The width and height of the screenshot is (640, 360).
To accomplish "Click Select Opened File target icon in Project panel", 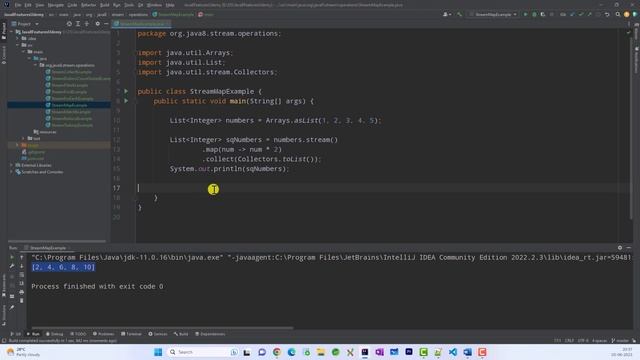I will (x=69, y=24).
